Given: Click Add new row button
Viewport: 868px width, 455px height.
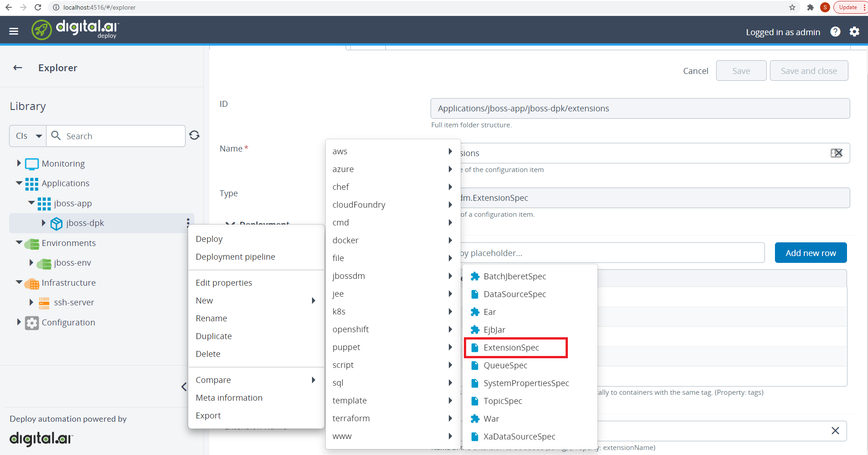Looking at the screenshot, I should 811,253.
